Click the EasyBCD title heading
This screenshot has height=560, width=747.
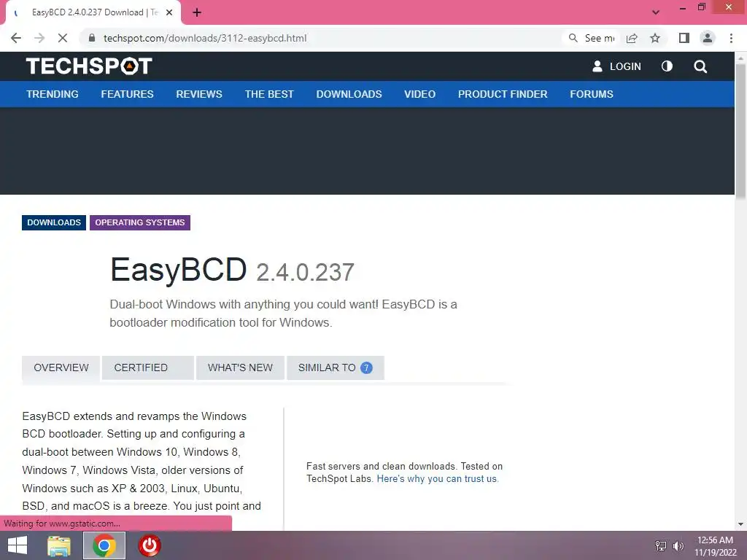click(x=178, y=270)
